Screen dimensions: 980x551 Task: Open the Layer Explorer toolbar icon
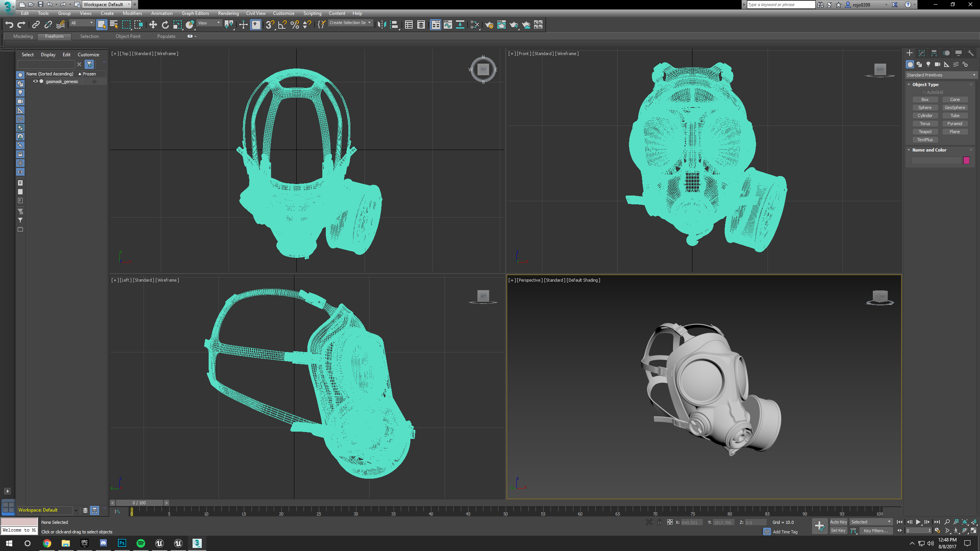[x=421, y=25]
